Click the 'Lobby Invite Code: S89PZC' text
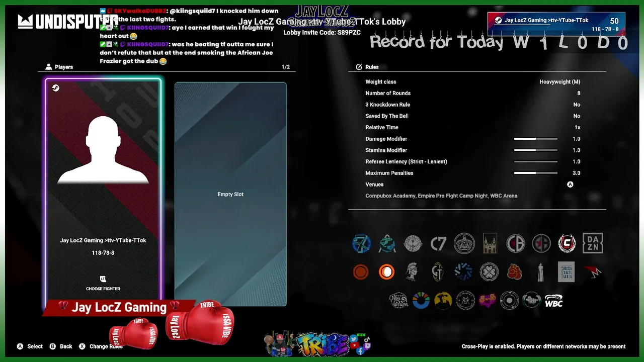The height and width of the screenshot is (362, 644). [322, 33]
